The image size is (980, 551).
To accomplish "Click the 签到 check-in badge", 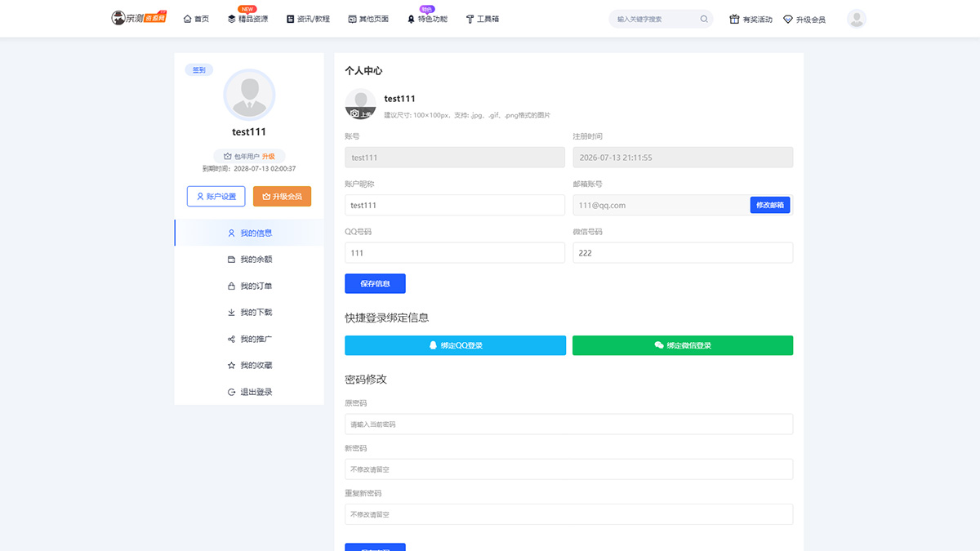I will (198, 70).
